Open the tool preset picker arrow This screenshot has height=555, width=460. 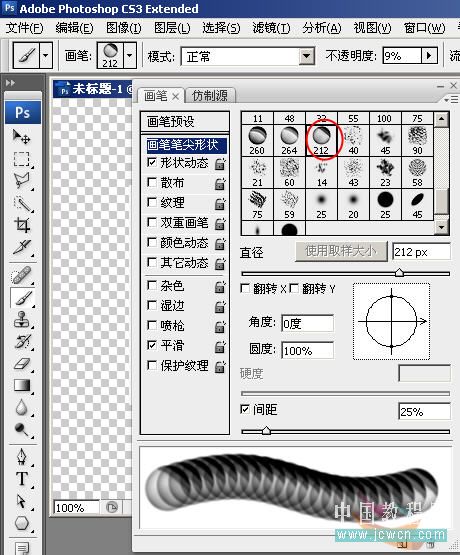click(x=46, y=55)
